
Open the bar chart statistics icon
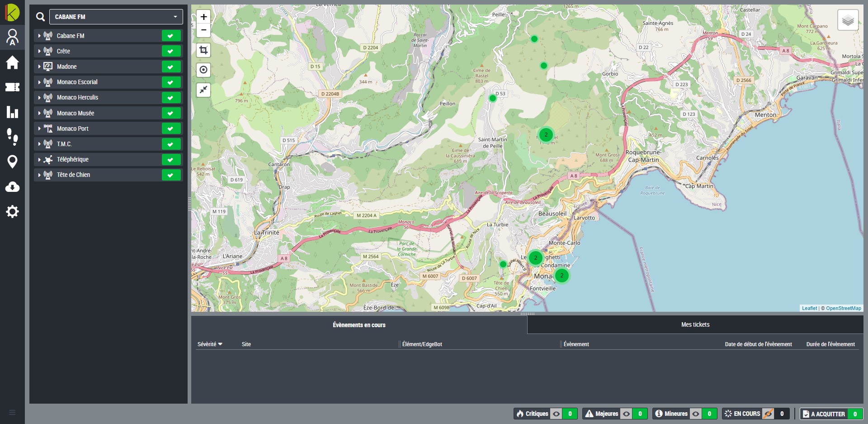coord(12,112)
